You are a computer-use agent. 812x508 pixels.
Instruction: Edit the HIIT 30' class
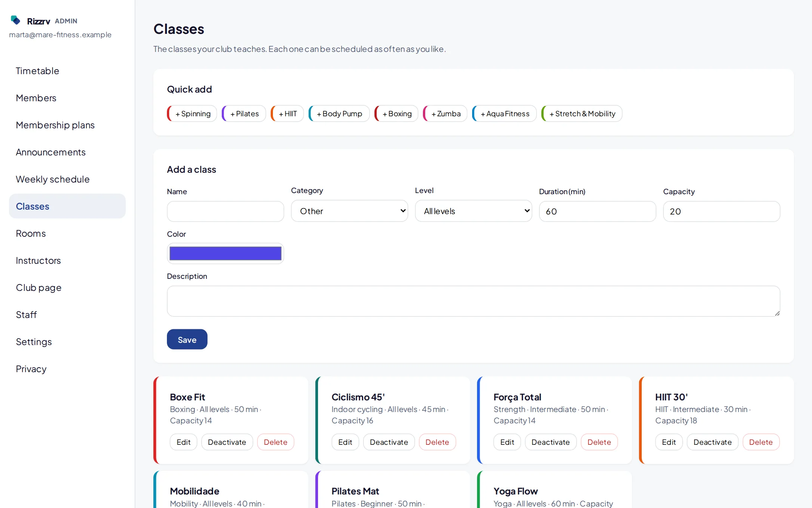[x=669, y=442]
